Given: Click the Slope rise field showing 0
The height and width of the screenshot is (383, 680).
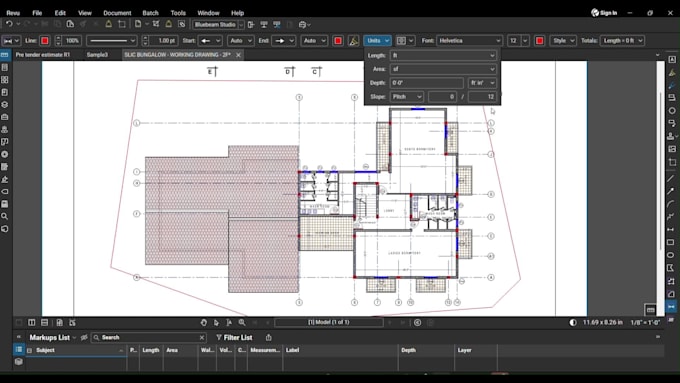Looking at the screenshot, I should (x=442, y=97).
